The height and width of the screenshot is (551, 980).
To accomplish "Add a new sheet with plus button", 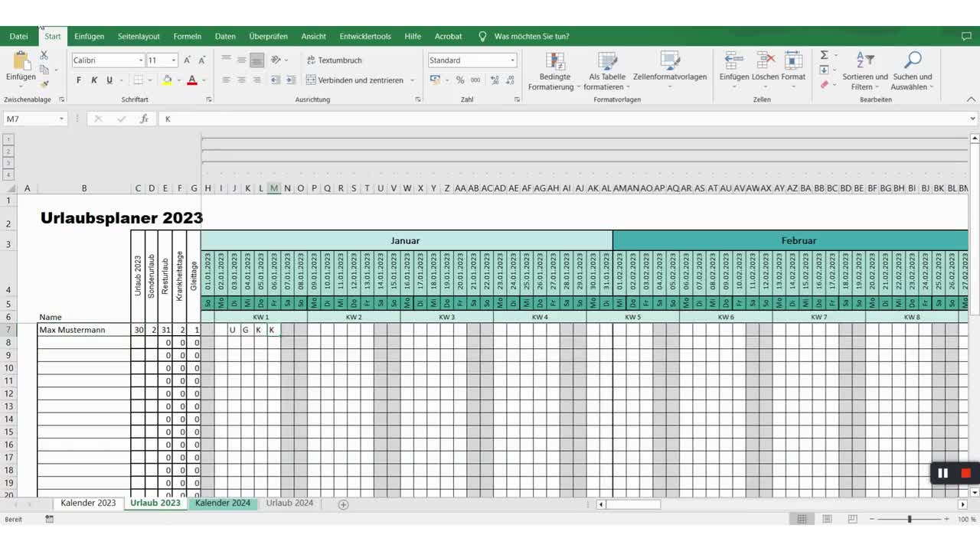I will tap(343, 504).
